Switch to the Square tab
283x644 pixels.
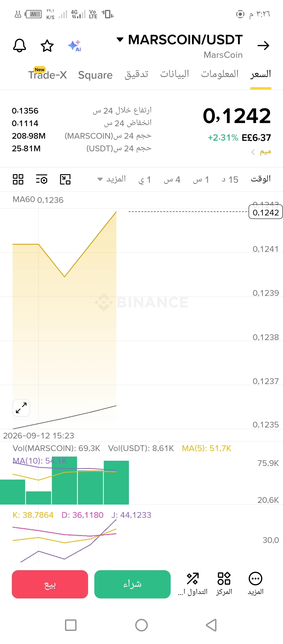[95, 75]
